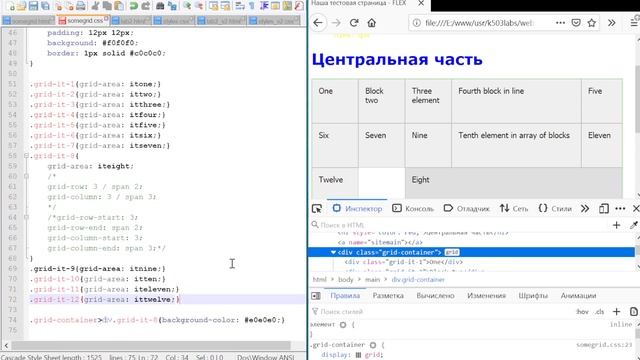Click the line 74 background-color rule

[x=157, y=320]
